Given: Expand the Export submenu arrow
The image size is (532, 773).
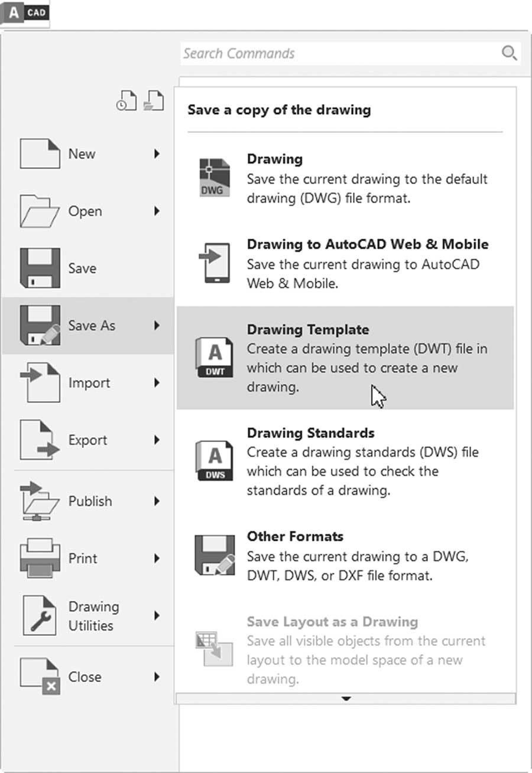Looking at the screenshot, I should [157, 440].
